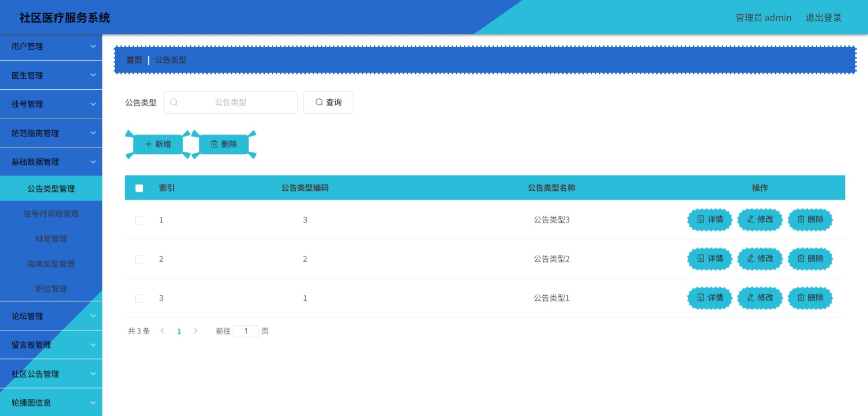
Task: Open 详情 document icon for 公告类型1
Action: point(701,298)
